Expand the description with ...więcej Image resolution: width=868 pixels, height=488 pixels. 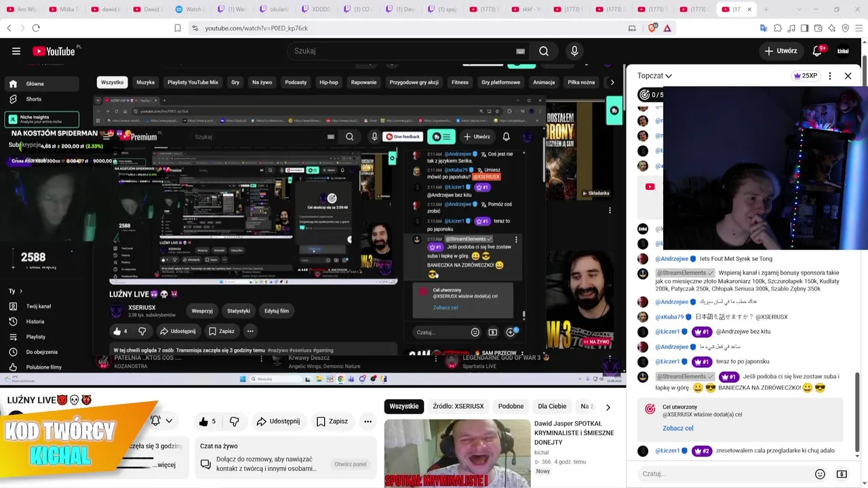(165, 465)
